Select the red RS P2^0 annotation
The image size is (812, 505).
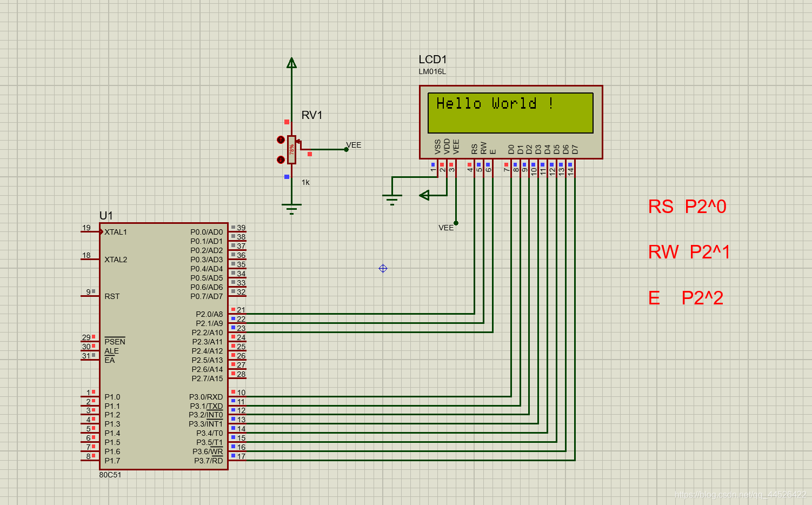click(687, 207)
